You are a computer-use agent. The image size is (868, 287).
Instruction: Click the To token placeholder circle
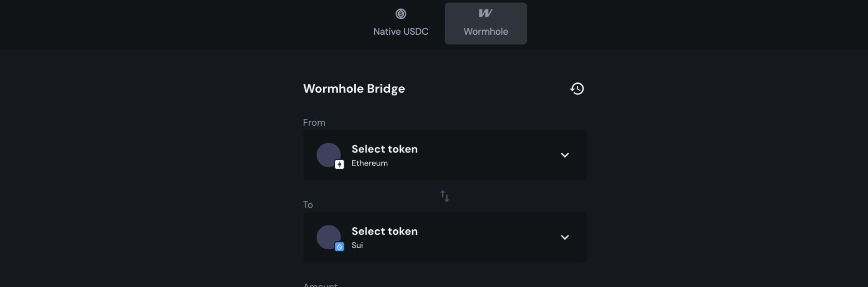coord(329,237)
